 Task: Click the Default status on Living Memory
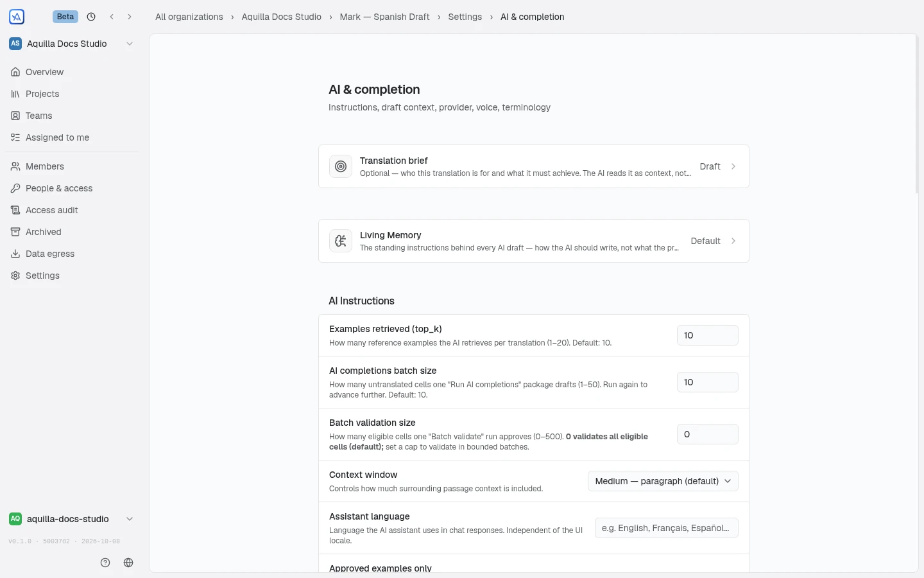pyautogui.click(x=705, y=241)
